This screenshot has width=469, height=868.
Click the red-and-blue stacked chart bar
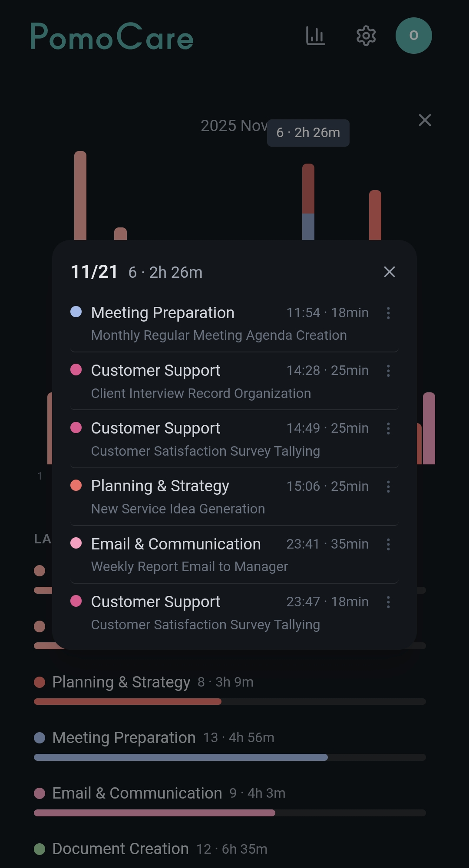click(x=308, y=202)
